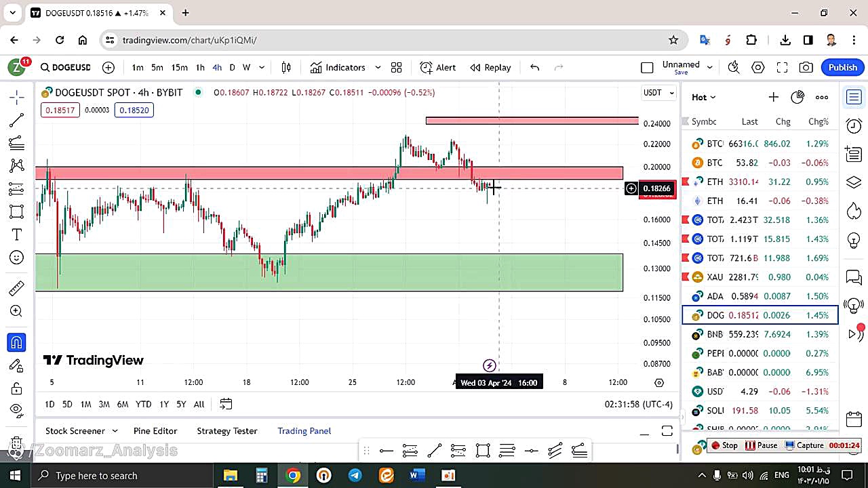The width and height of the screenshot is (868, 488).
Task: Open the USDT currency dropdown
Action: (x=659, y=92)
